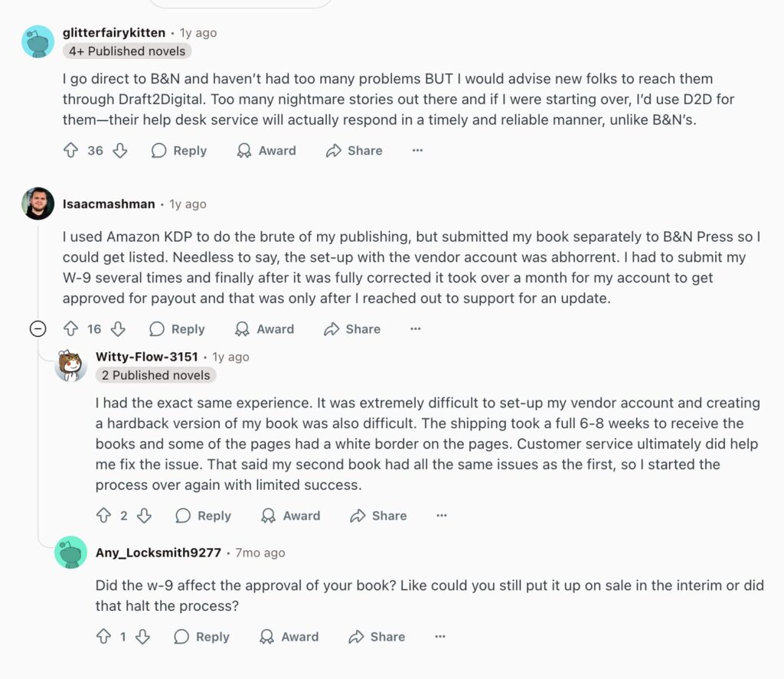Upvote Witty-Flow-3151's reply
Viewport: 784px width, 679px height.
[x=104, y=516]
